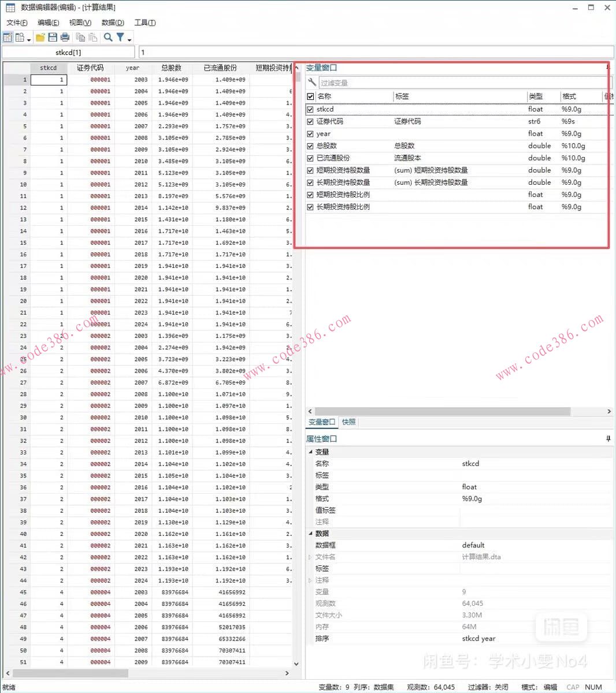Uncheck the year variable checkbox

click(x=310, y=133)
